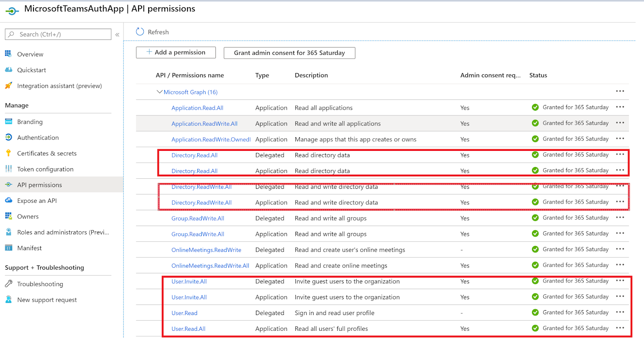Click the Certificates & secrets key icon
644x338 pixels.
click(x=8, y=153)
